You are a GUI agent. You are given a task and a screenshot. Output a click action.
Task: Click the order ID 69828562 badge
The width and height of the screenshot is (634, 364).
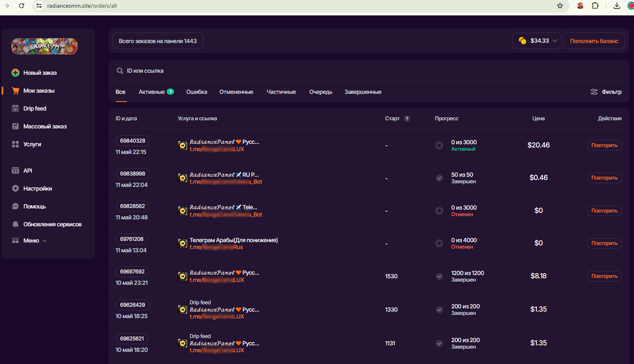(133, 206)
